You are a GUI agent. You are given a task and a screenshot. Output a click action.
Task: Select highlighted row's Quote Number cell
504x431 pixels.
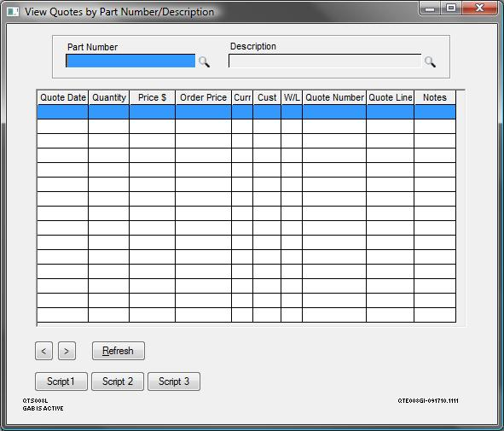click(x=334, y=112)
